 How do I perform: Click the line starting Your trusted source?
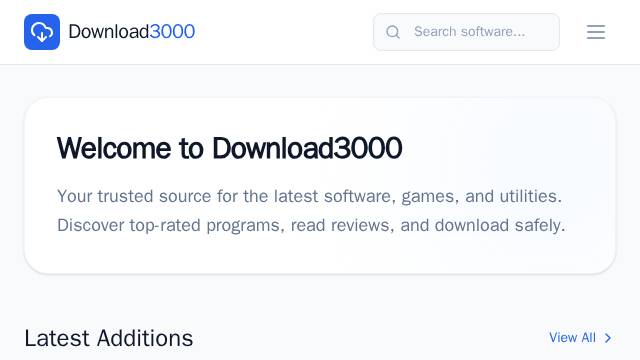309,196
